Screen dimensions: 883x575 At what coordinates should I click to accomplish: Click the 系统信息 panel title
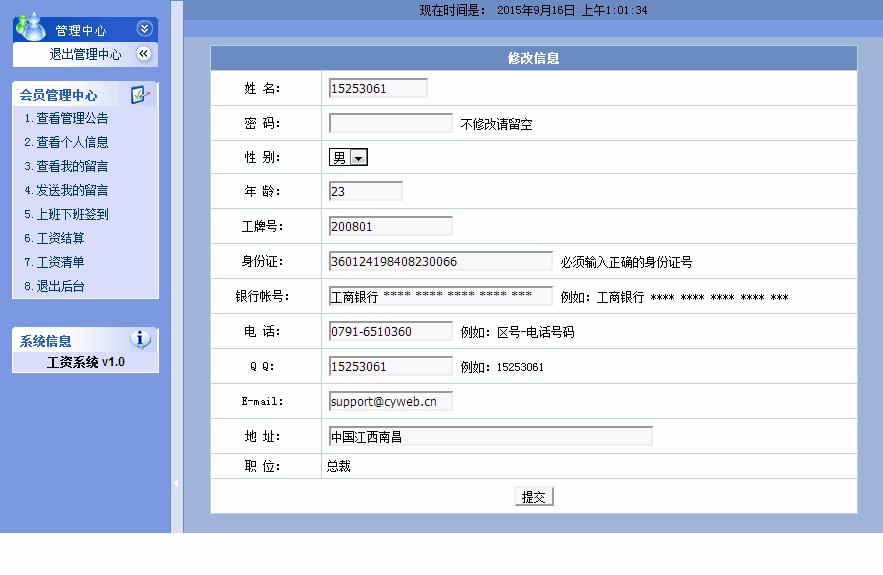coord(46,341)
